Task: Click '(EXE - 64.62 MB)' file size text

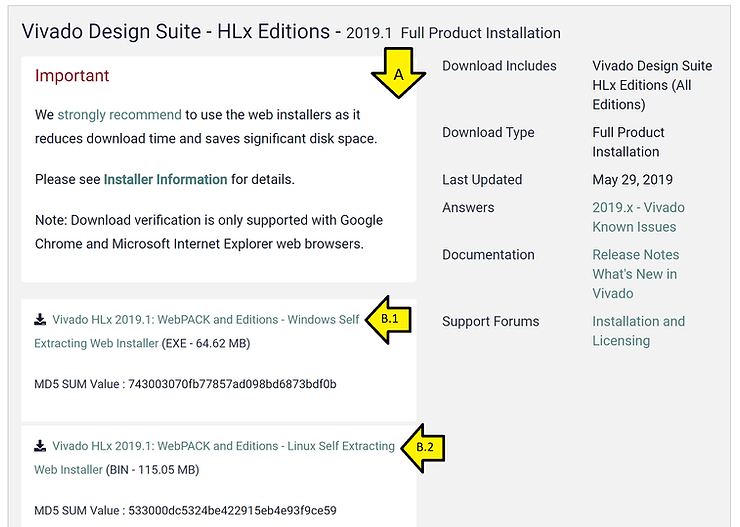Action: (206, 343)
